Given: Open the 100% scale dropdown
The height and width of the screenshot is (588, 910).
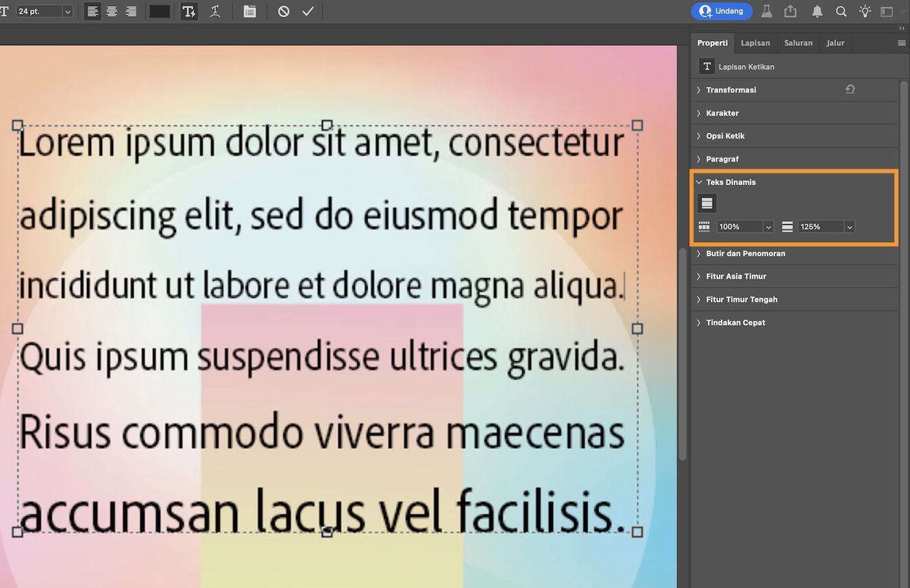Looking at the screenshot, I should click(768, 227).
